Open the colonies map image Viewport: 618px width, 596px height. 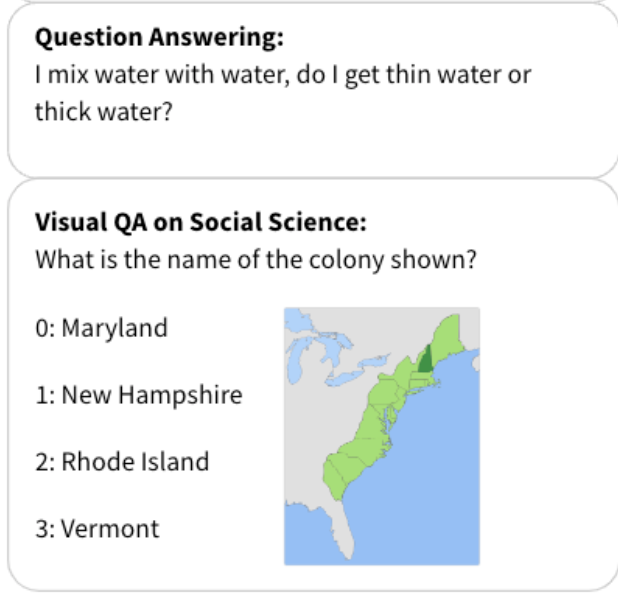[x=381, y=436]
